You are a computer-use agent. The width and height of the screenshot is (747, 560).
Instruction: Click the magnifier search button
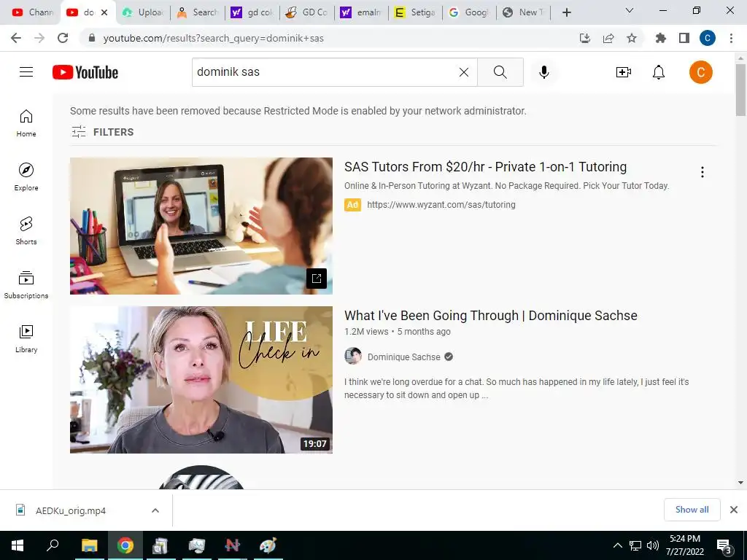point(500,72)
